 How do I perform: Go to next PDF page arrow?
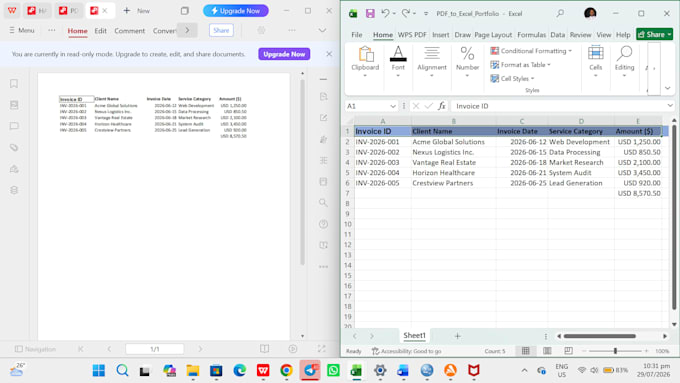[200, 349]
